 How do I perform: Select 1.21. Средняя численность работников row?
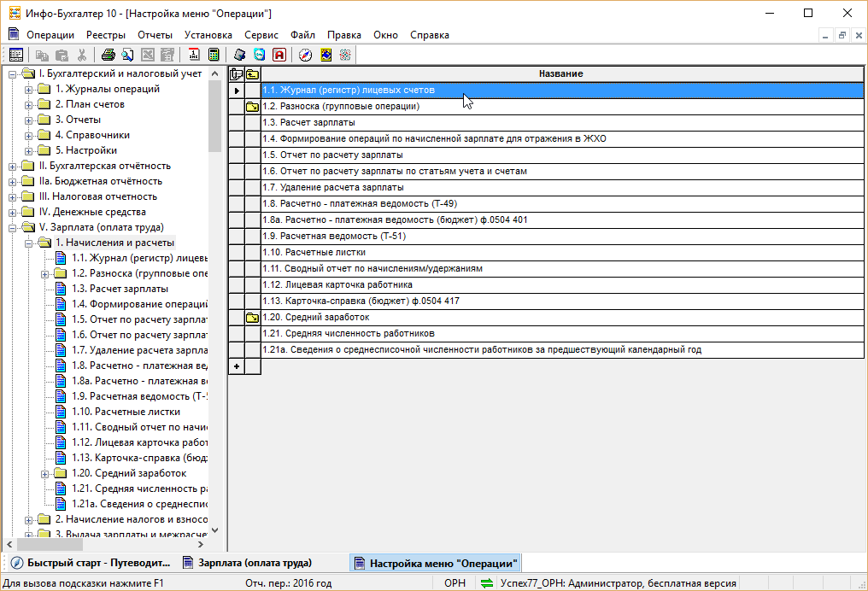(x=562, y=334)
